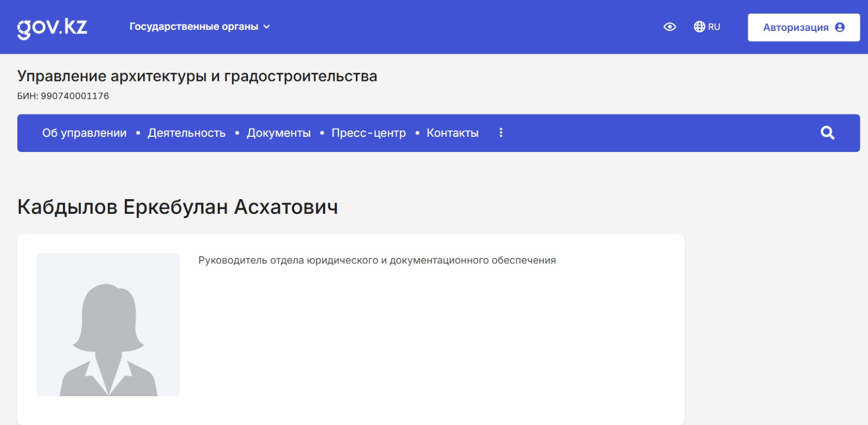Viewport: 868px width, 425px height.
Task: Open the Пресс-центр menu item
Action: click(x=368, y=133)
